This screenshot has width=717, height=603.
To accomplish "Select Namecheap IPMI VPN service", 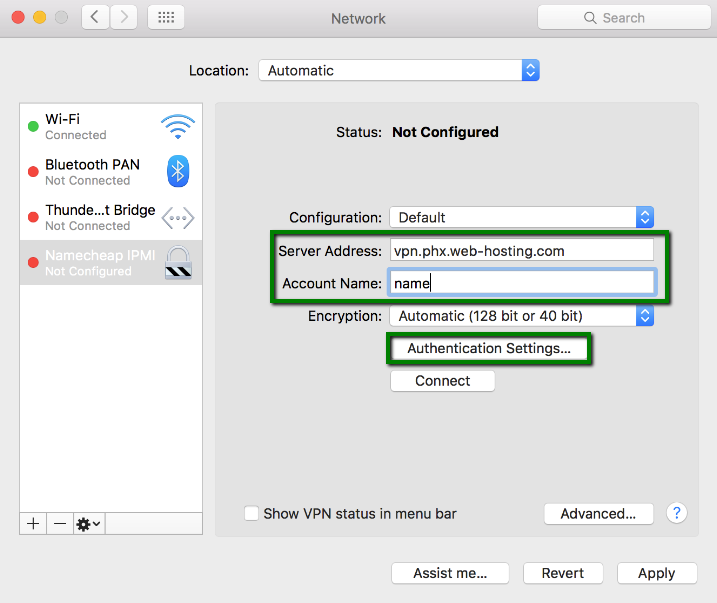I will pyautogui.click(x=90, y=263).
